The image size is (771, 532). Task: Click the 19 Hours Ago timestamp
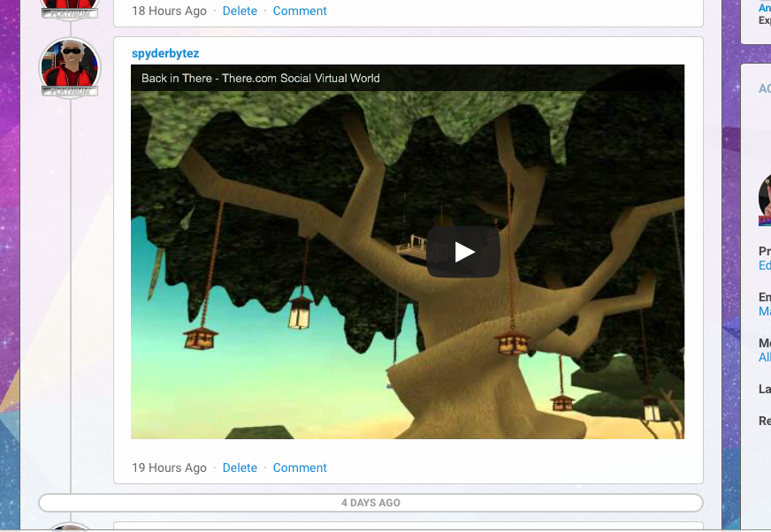[x=169, y=468]
